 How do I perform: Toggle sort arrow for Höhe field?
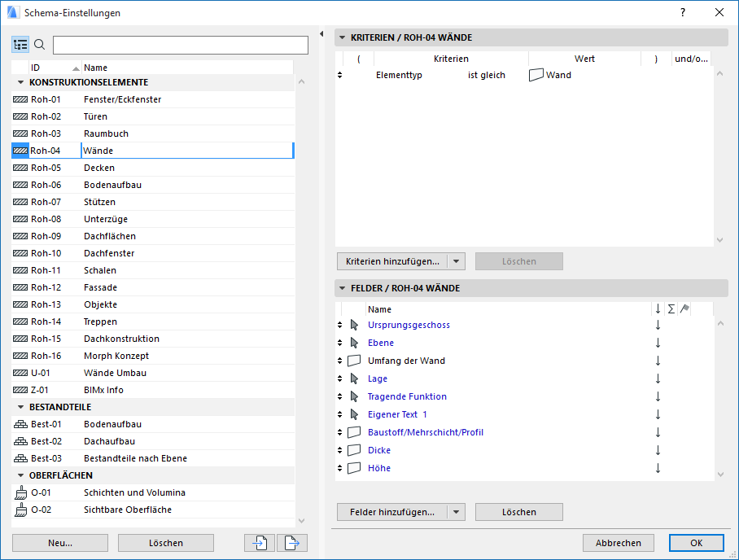(x=658, y=468)
